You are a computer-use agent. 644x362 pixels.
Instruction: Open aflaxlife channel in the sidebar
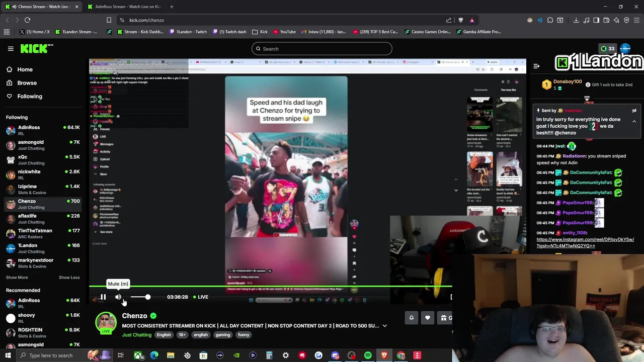[x=42, y=219]
